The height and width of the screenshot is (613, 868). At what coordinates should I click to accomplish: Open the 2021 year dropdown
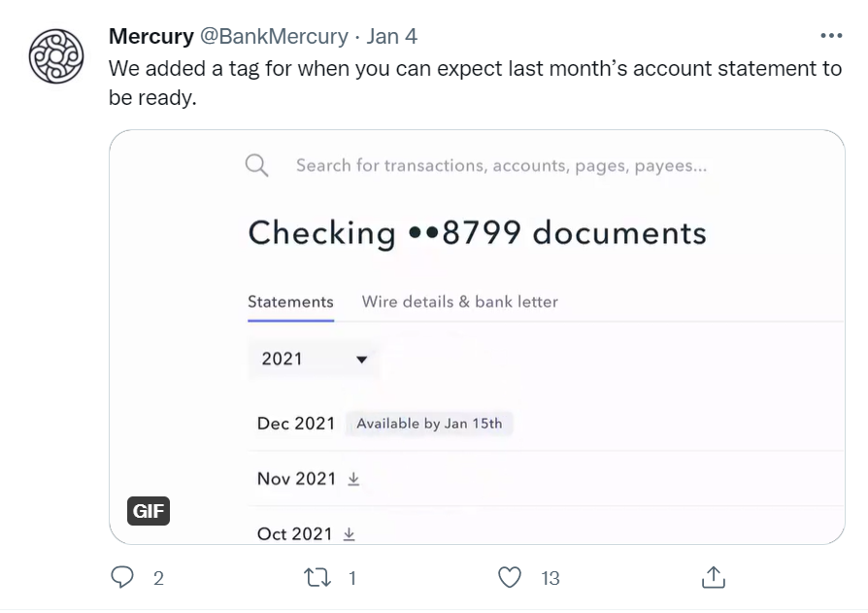pyautogui.click(x=314, y=359)
